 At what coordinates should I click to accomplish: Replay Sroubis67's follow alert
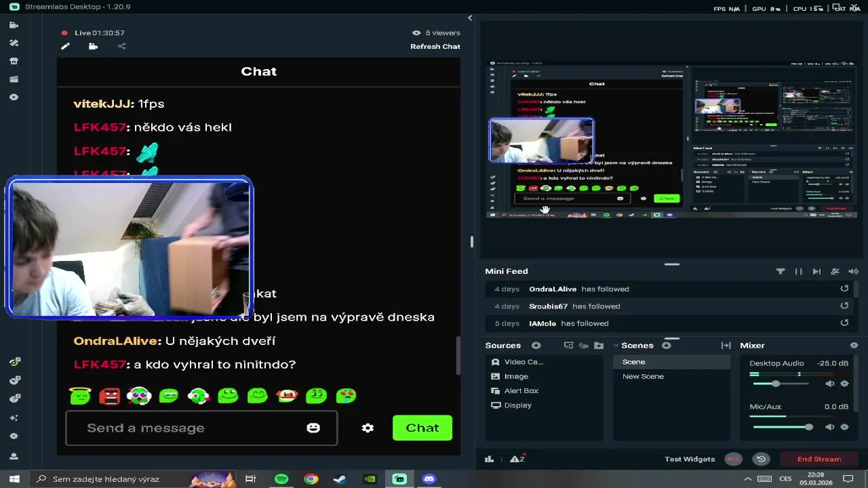[844, 306]
